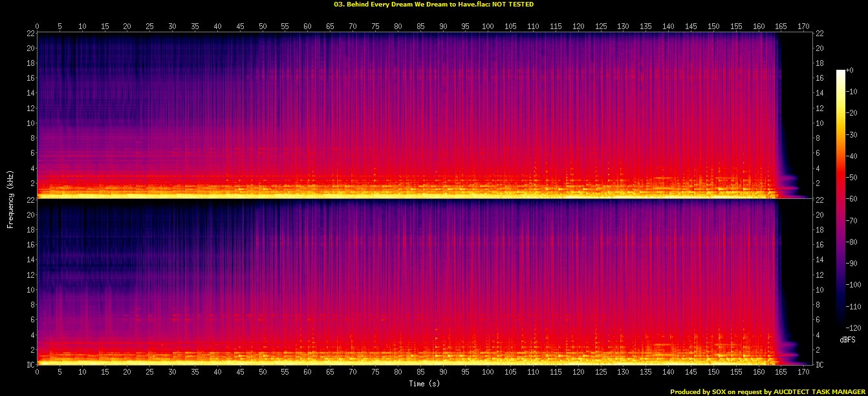
Task: Click the "Produced by SOX" footer text
Action: (767, 391)
